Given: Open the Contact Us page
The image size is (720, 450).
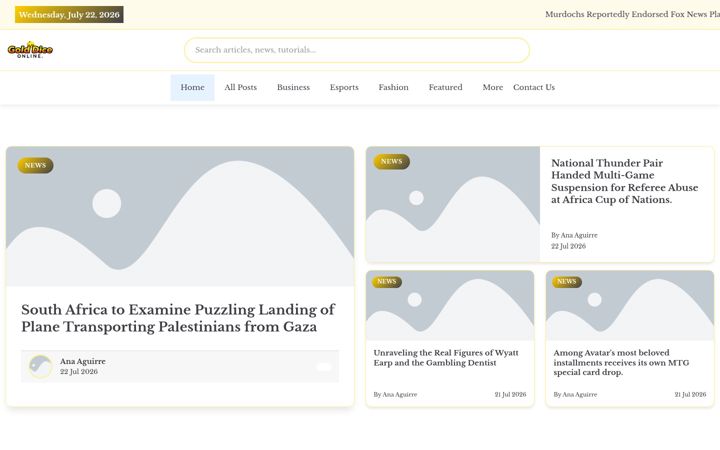Looking at the screenshot, I should point(534,87).
